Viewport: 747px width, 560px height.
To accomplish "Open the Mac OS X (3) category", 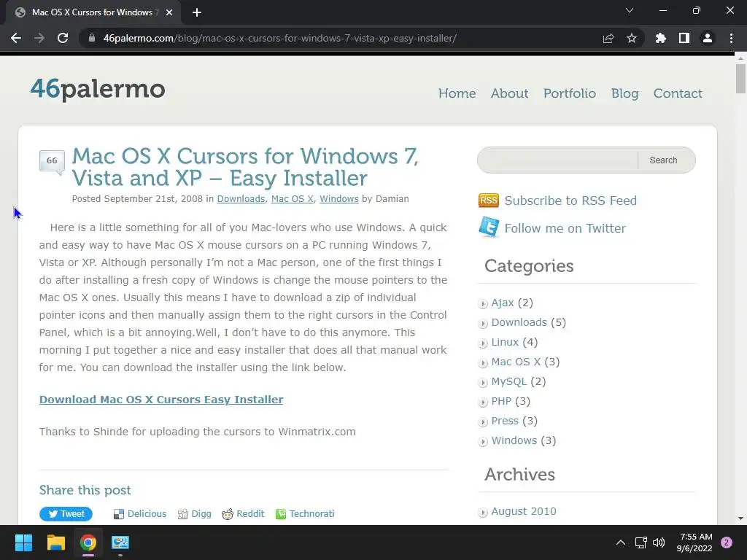I will coord(516,362).
